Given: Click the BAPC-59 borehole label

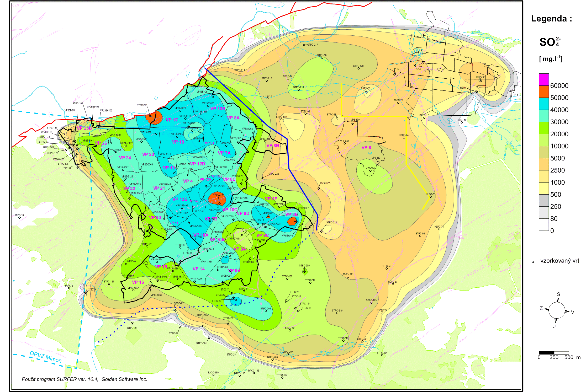Looking at the screenshot, I should 366,88.
